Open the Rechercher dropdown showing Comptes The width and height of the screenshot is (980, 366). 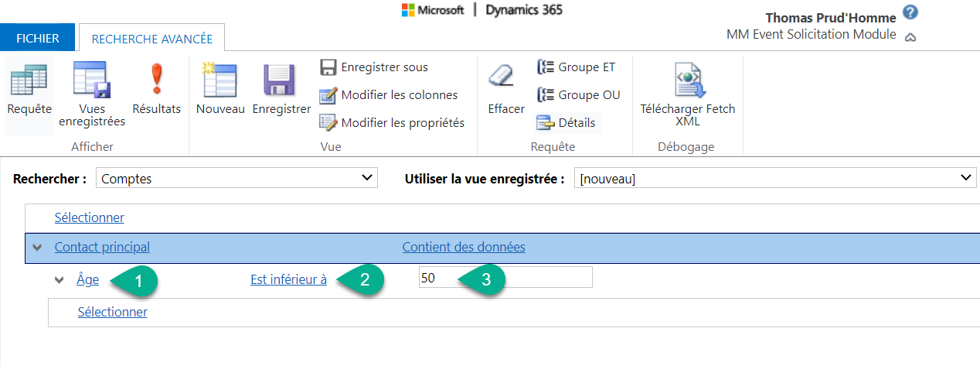[x=236, y=179]
